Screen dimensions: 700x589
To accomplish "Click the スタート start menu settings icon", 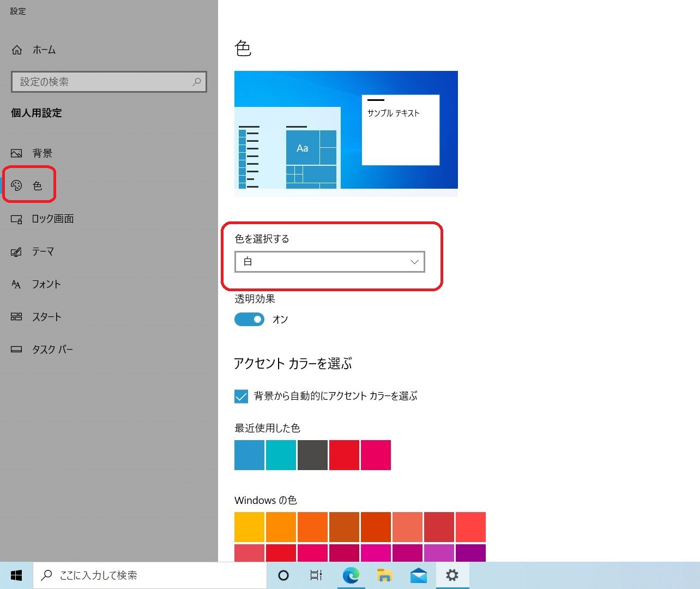I will tap(16, 317).
